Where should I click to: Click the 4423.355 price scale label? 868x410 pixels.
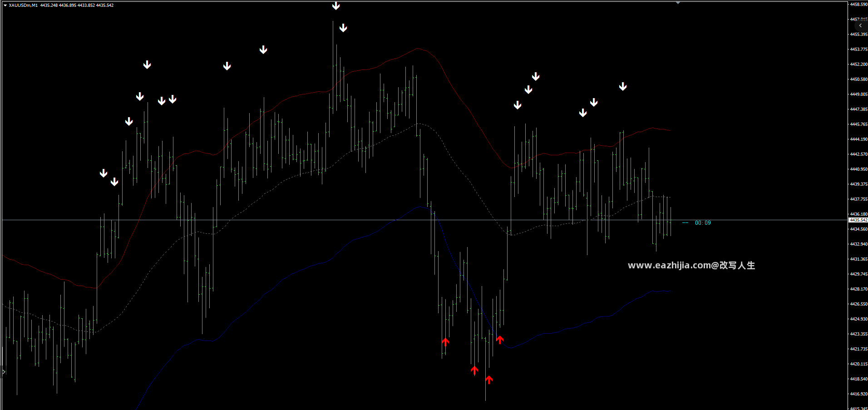point(858,334)
